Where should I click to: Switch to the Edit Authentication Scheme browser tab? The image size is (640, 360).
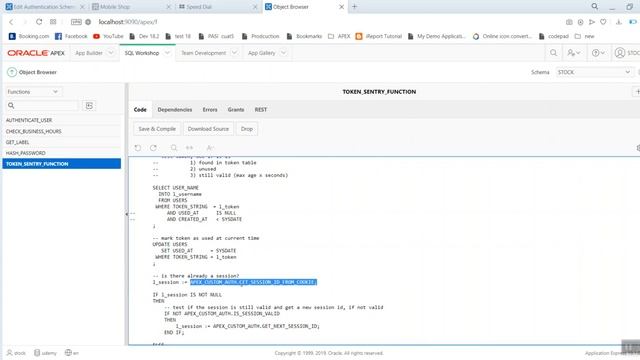[44, 7]
